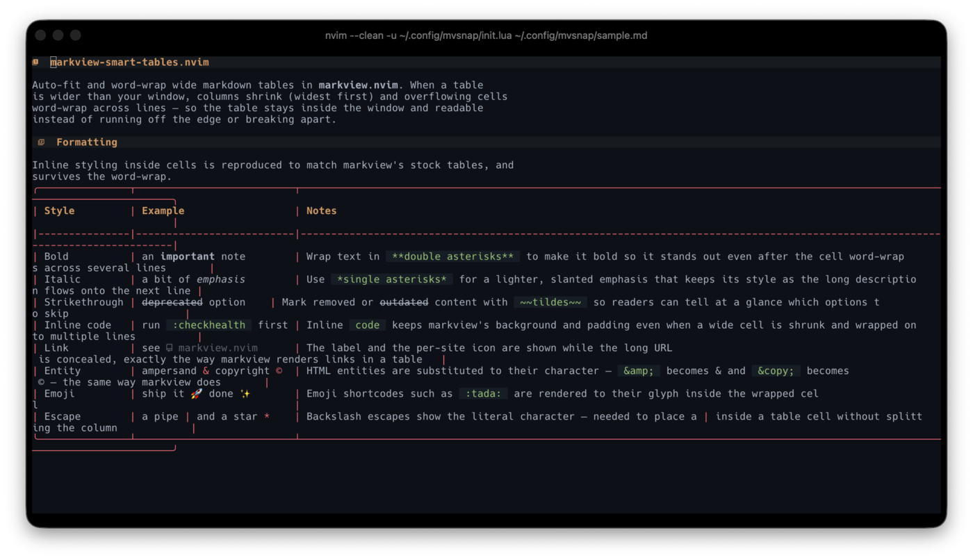This screenshot has height=560, width=973.
Task: Click "survives the word-wrap." under Formatting
Action: [102, 176]
